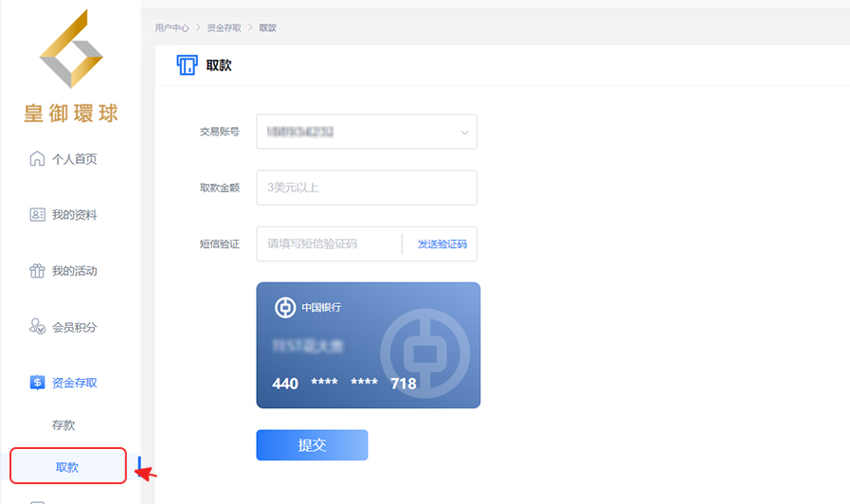This screenshot has height=504, width=850.
Task: Click the gift icon beside 我的活动
Action: coord(37,270)
